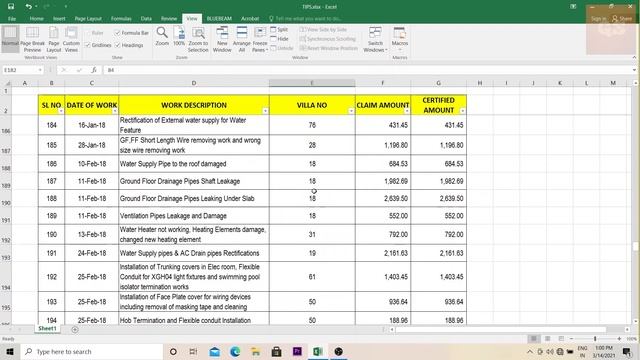
Task: Switch to the BLUEBEAM tab
Action: coord(219,18)
